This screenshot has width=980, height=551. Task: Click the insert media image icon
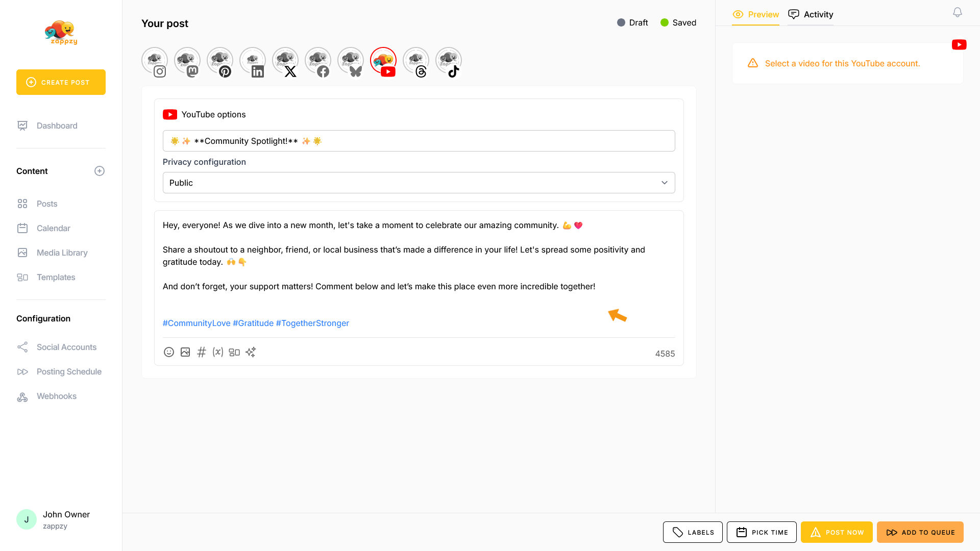[185, 352]
